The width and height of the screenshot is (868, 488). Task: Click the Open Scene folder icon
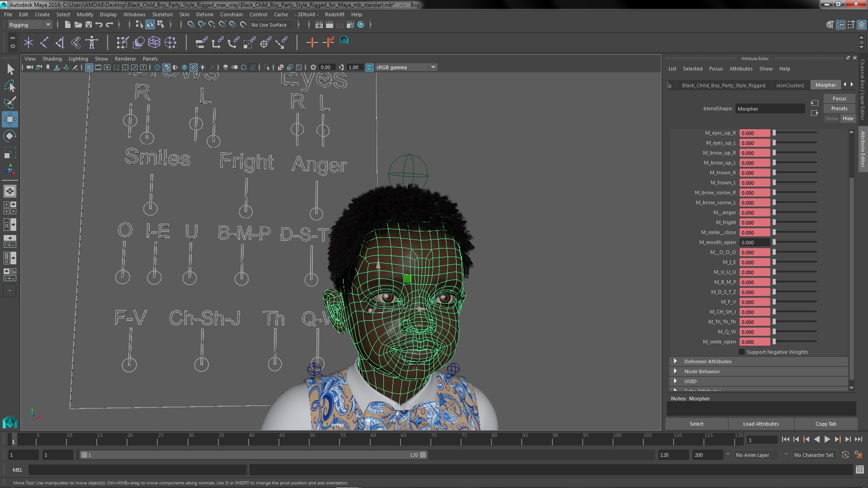[x=78, y=25]
